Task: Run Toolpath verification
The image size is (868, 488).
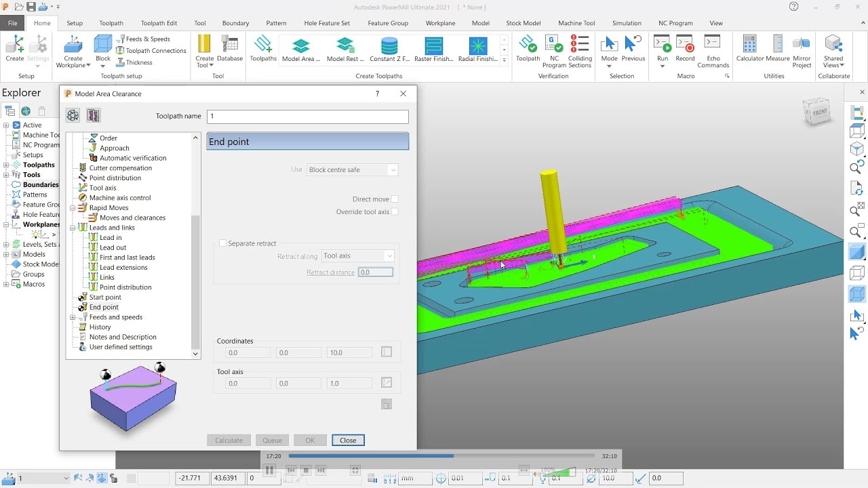Action: 528,49
